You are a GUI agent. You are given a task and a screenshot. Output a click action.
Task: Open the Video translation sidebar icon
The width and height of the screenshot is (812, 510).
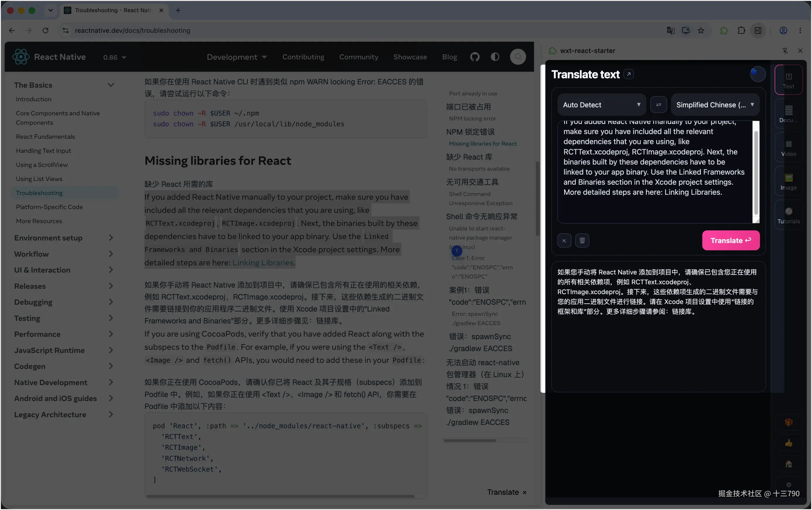click(788, 148)
